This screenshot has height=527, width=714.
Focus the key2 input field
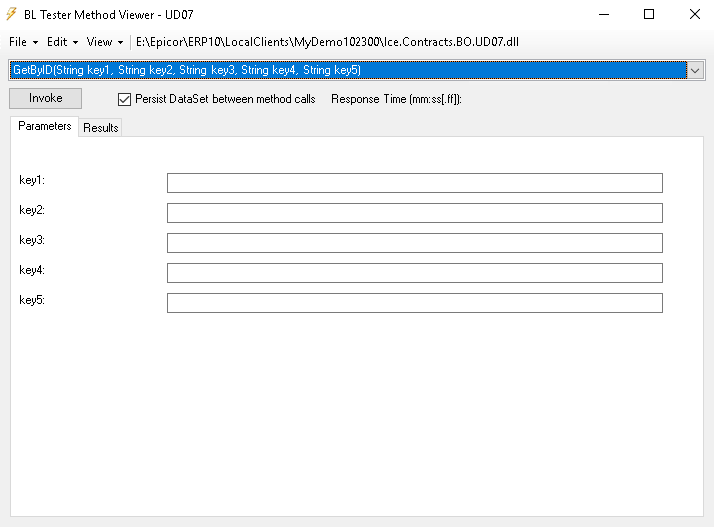click(415, 213)
